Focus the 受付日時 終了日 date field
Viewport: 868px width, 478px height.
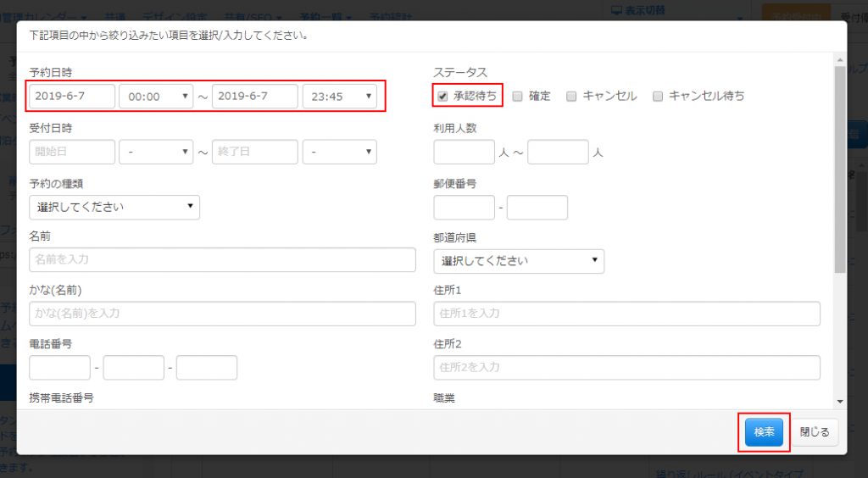point(255,152)
